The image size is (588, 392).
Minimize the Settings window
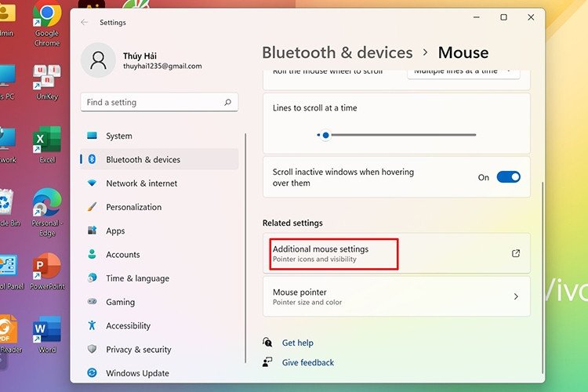pyautogui.click(x=476, y=17)
